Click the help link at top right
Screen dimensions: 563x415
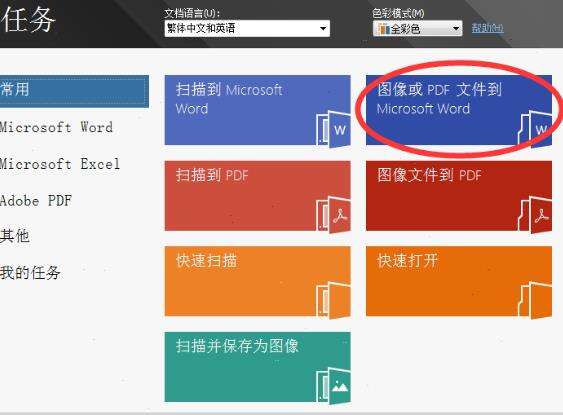pyautogui.click(x=488, y=28)
